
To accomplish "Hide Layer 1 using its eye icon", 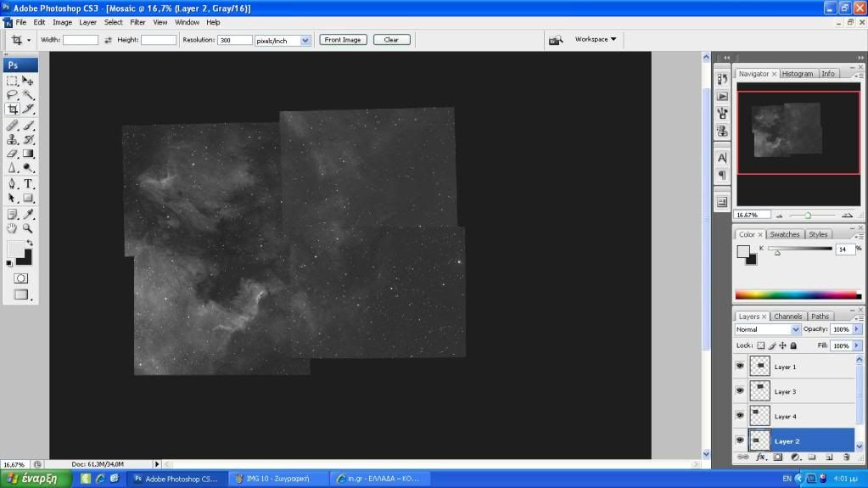I will [x=740, y=366].
